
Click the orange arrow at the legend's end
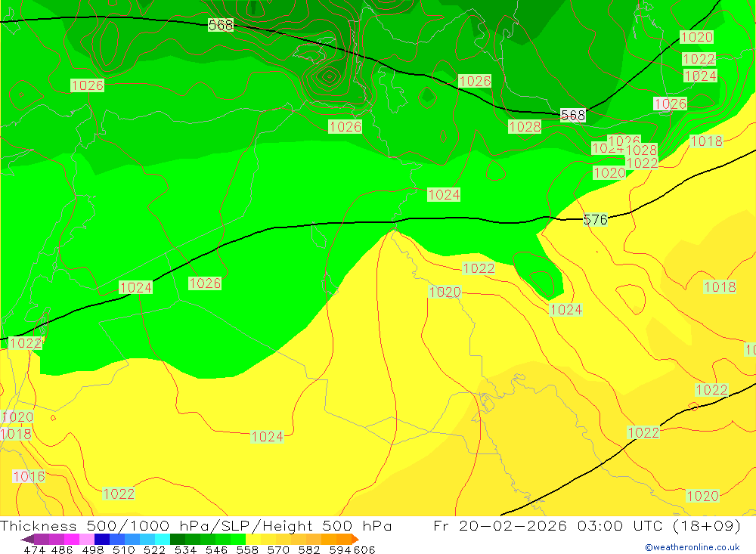(355, 539)
